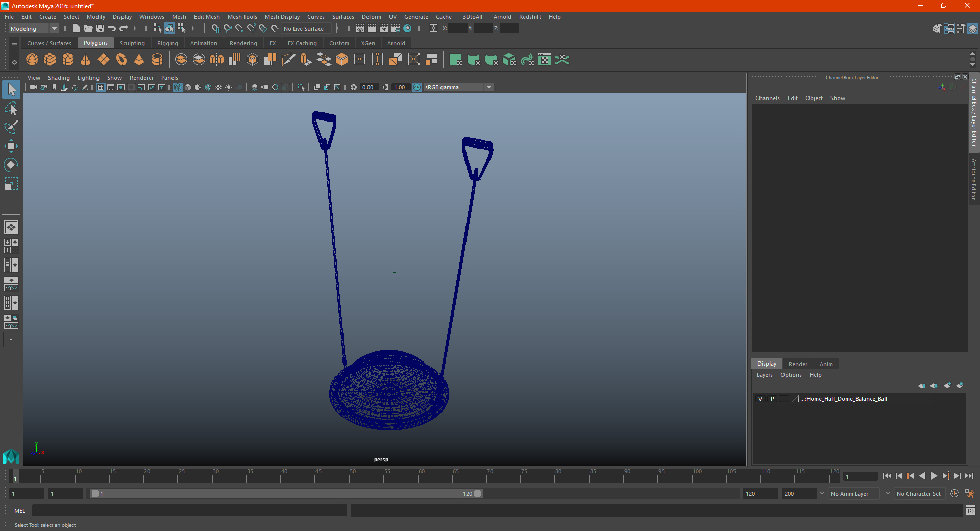Toggle viewport grid display button
The height and width of the screenshot is (531, 980).
click(x=101, y=87)
